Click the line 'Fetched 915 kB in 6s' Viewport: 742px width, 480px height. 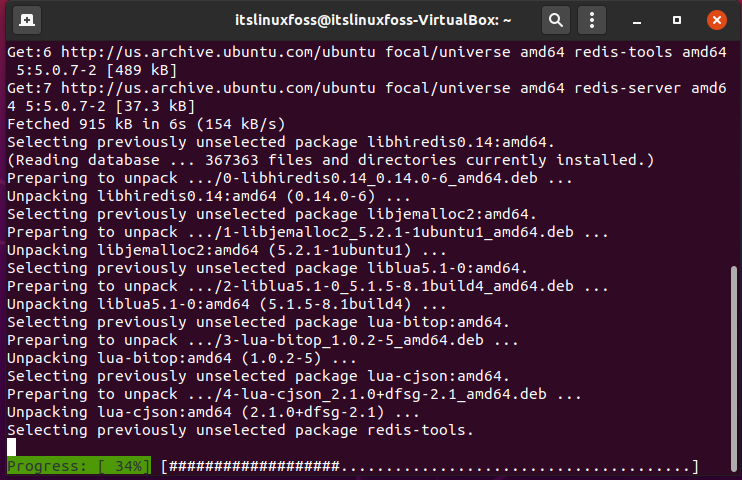146,124
